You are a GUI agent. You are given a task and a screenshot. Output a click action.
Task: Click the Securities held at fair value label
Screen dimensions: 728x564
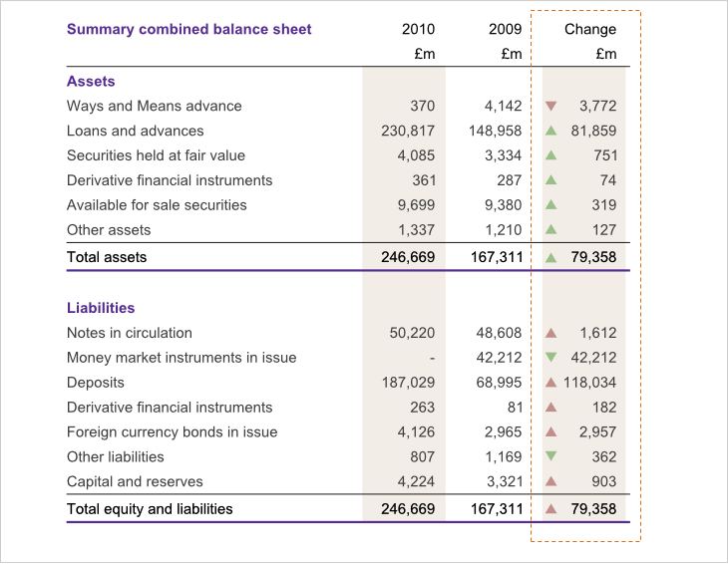(x=156, y=155)
